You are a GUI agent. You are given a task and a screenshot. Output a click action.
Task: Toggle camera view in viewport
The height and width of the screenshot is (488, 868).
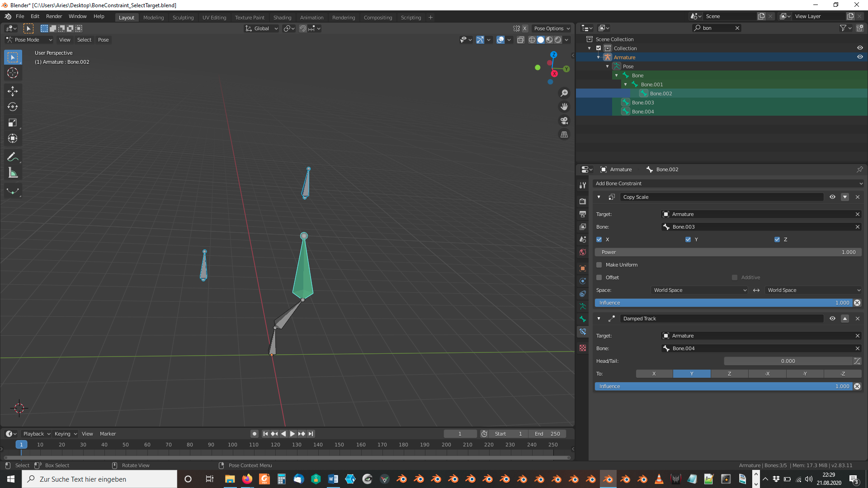tap(564, 121)
